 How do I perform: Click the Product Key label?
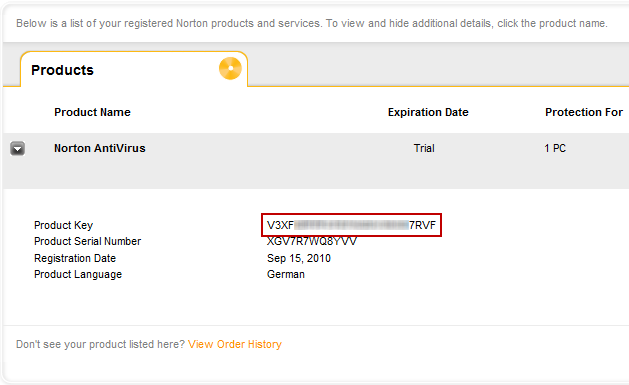63,225
